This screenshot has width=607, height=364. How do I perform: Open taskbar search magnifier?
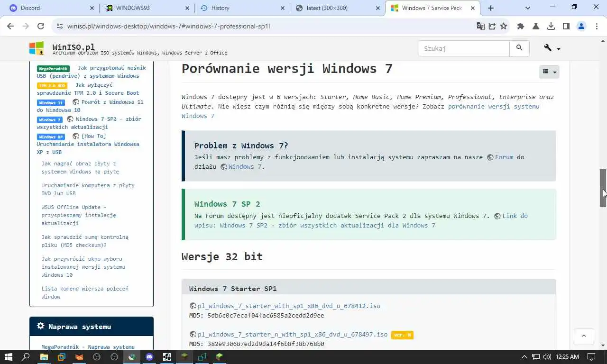26,356
